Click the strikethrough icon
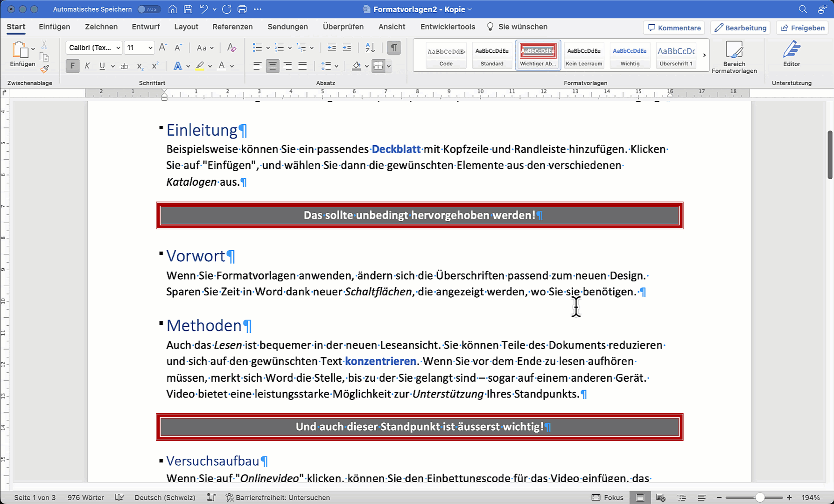Viewport: 834px width, 504px height. tap(124, 66)
